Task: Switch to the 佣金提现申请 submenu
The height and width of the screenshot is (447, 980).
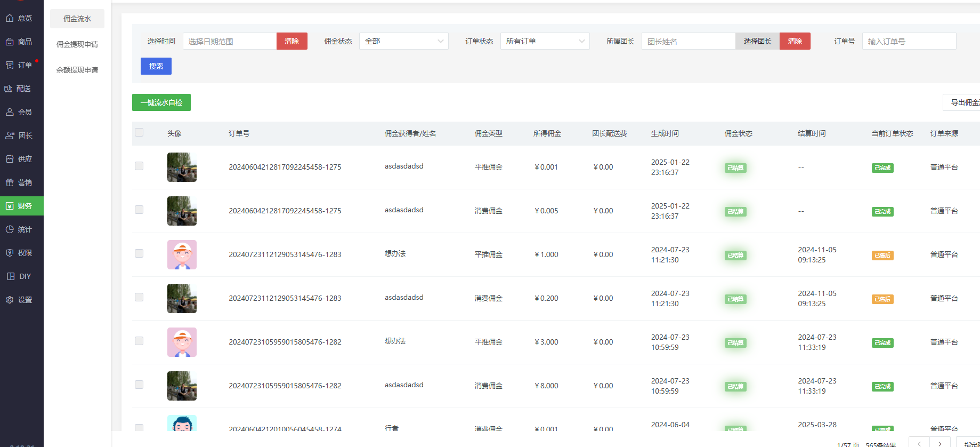Action: pos(77,44)
